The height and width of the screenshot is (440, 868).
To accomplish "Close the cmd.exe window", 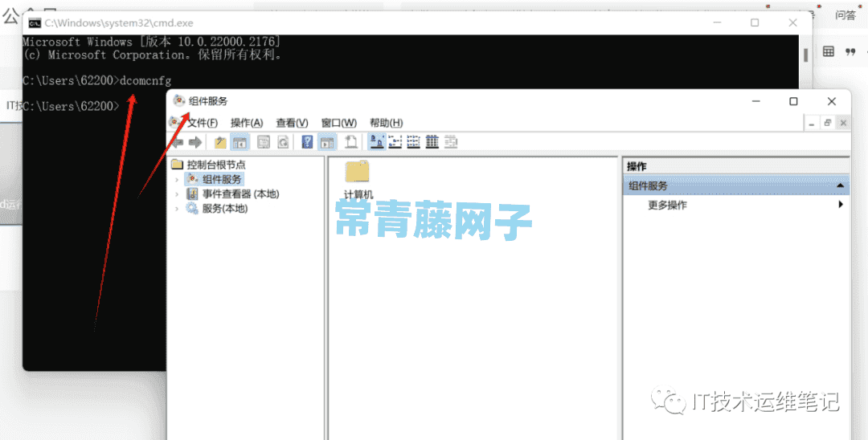I will tap(792, 22).
